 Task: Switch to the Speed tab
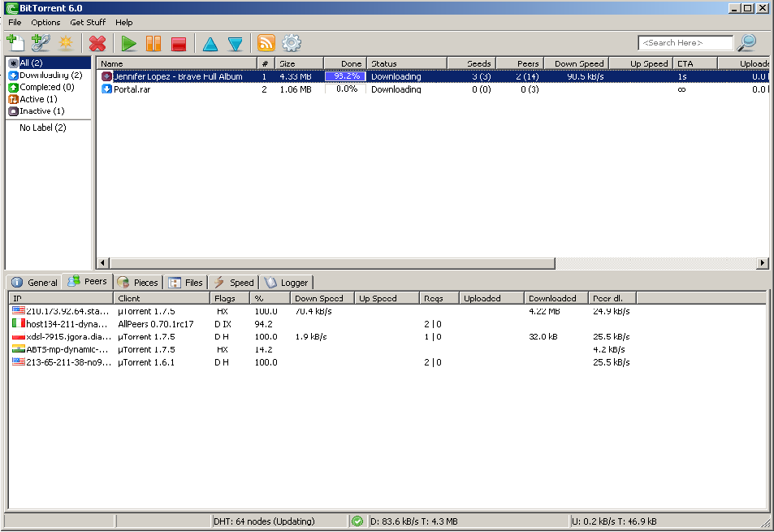(x=234, y=283)
